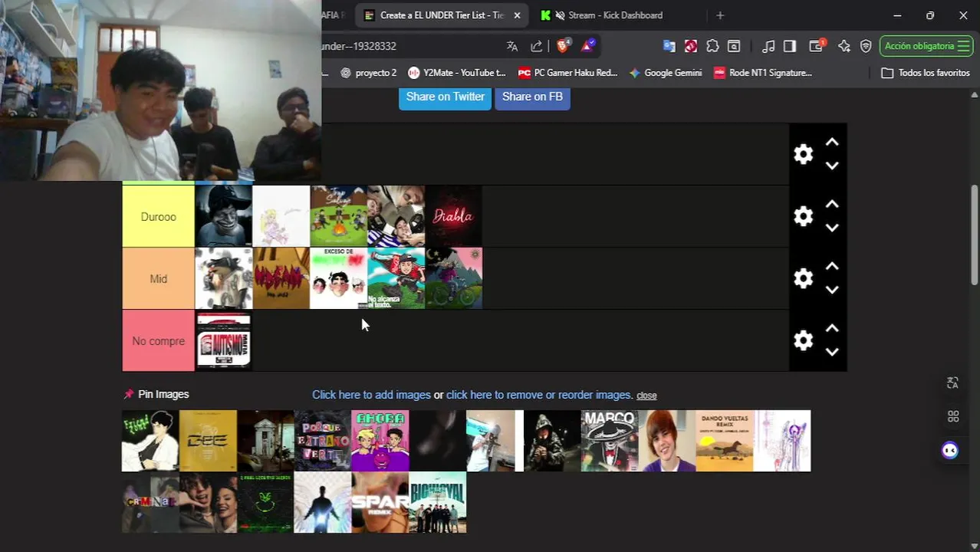Move the top tier row down
Viewport: 980px width, 552px height.
(832, 166)
